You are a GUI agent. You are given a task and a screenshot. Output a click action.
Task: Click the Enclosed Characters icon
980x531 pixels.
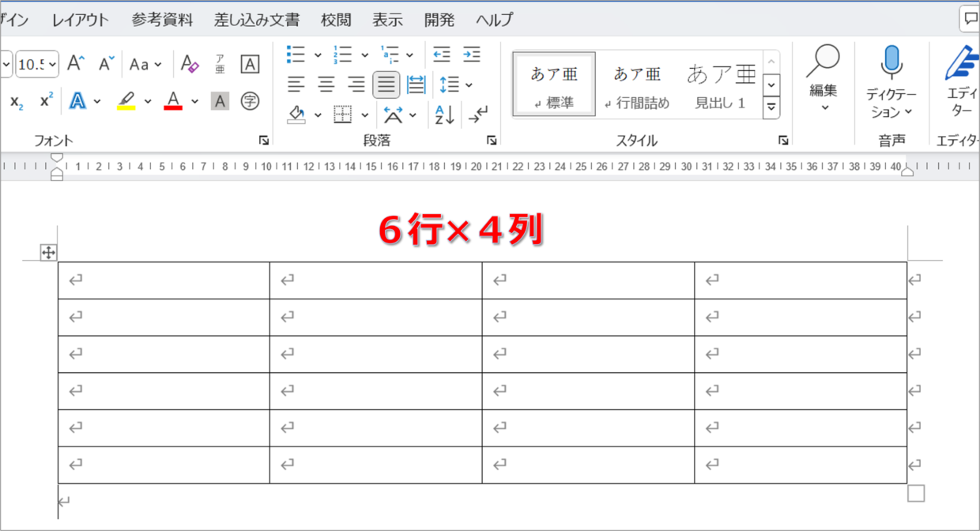coord(250,101)
